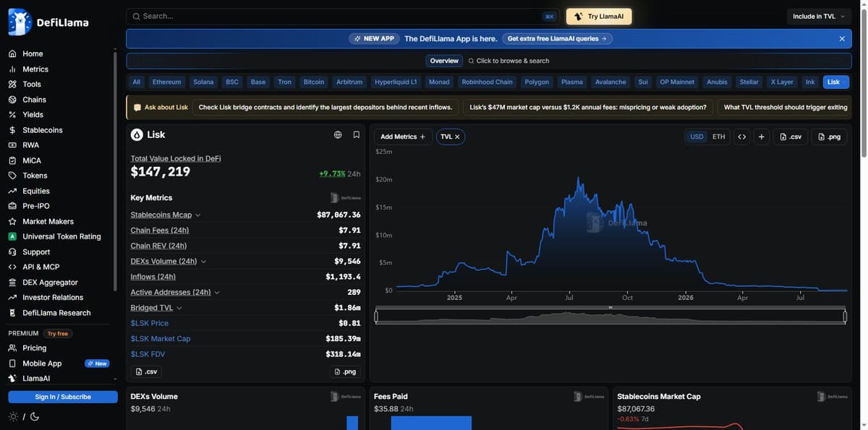This screenshot has width=868, height=430.
Task: Focus the Search input field
Action: pos(344,17)
